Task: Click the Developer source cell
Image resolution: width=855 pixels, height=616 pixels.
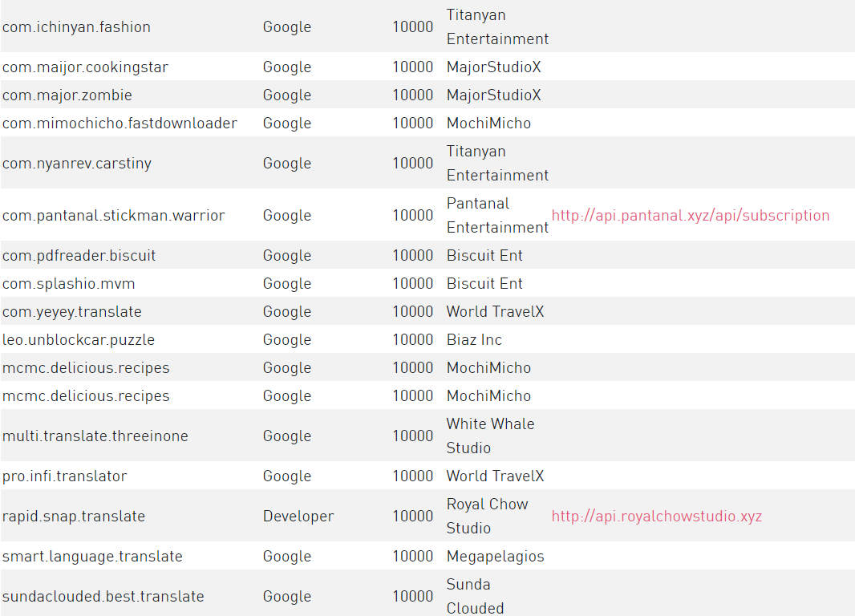Action: 298,517
